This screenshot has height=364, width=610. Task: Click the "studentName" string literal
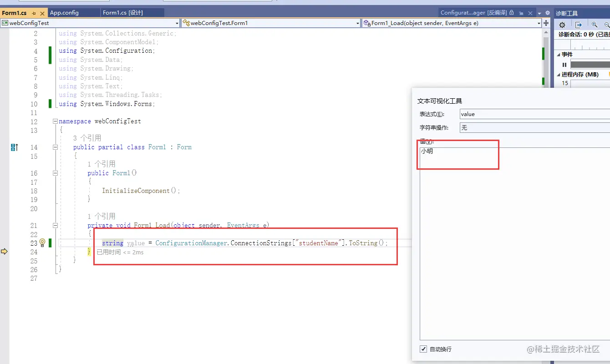(x=318, y=243)
